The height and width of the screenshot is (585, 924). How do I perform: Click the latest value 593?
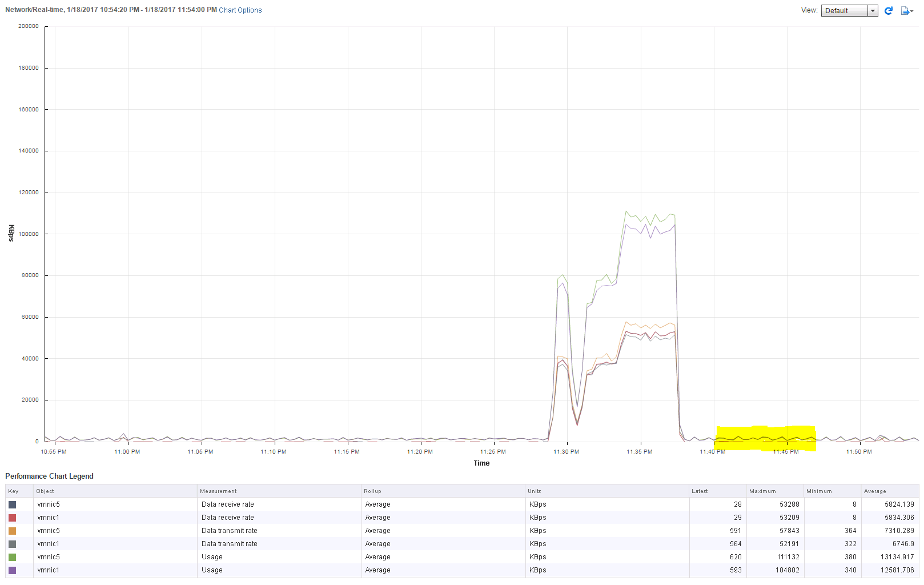(x=736, y=570)
